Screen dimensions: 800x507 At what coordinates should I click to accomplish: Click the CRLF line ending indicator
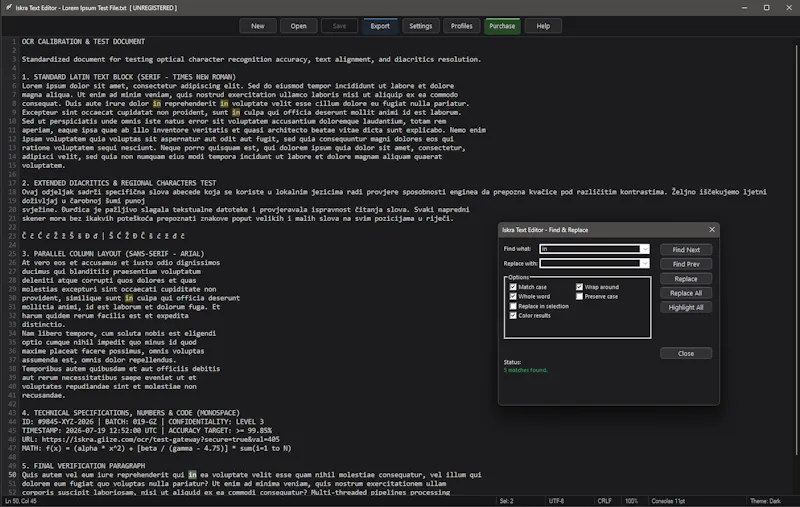pyautogui.click(x=604, y=501)
